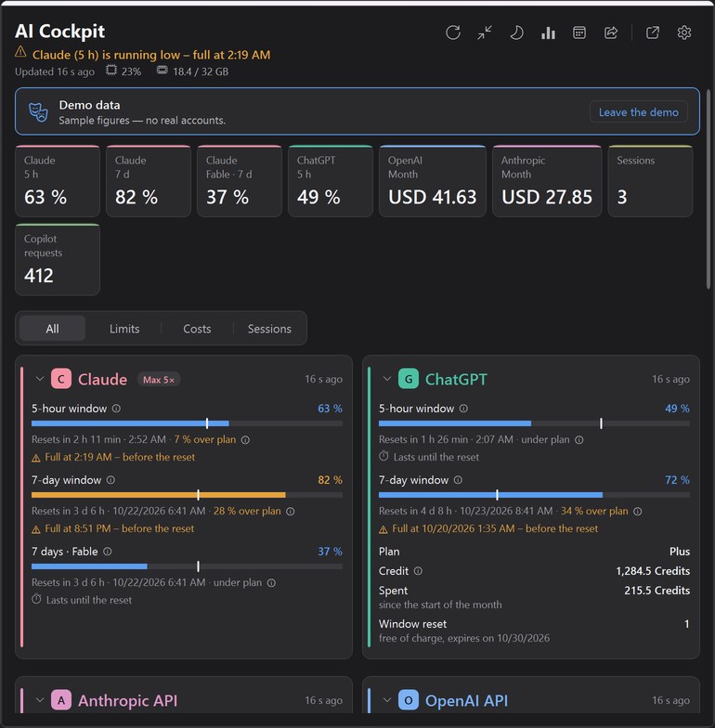Click the OpenAI API O logo
This screenshot has height=728, width=715.
(409, 700)
